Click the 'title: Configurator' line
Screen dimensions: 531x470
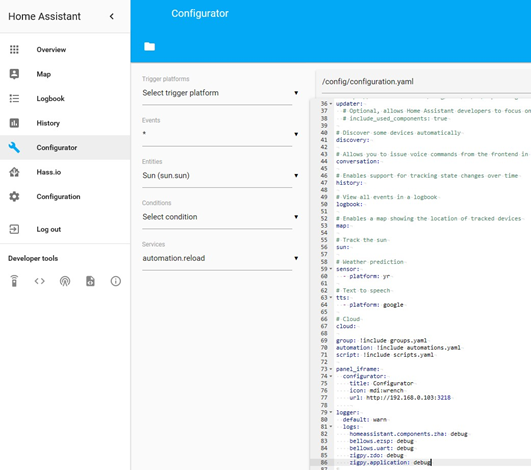coord(381,384)
